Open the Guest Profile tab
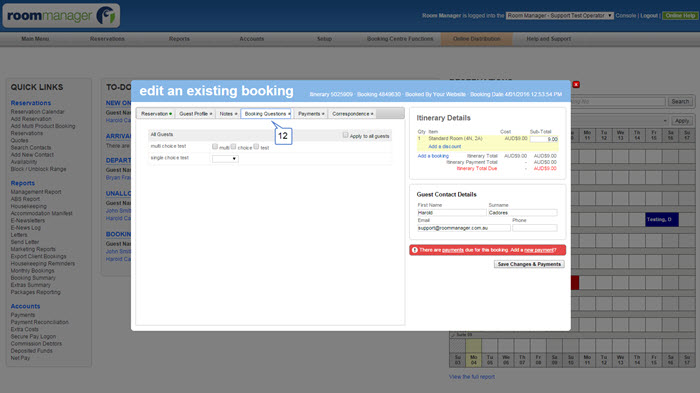This screenshot has height=393, width=700. pyautogui.click(x=196, y=114)
